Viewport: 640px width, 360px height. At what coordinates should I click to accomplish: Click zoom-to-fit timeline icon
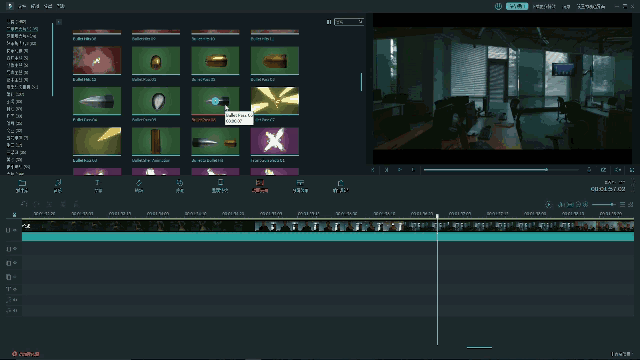pos(631,204)
